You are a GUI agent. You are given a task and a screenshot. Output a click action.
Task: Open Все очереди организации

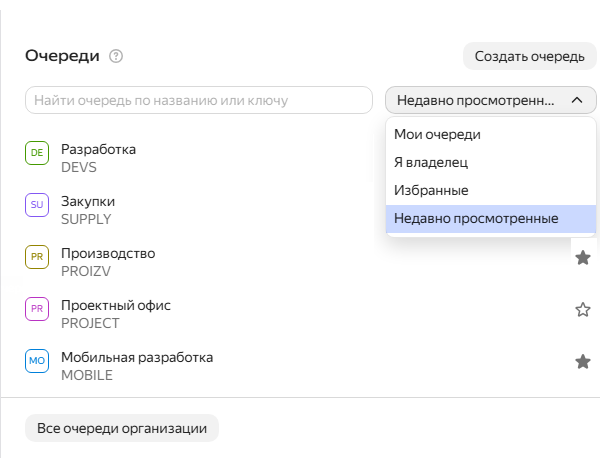(x=122, y=428)
